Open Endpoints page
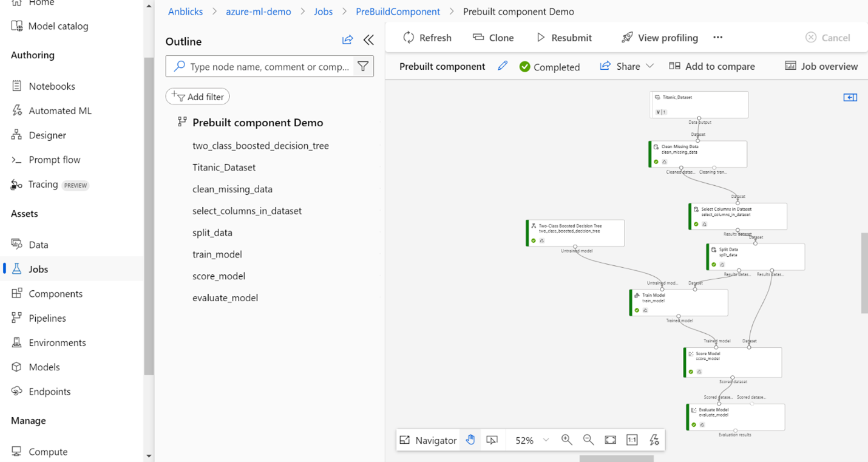This screenshot has width=868, height=462. click(41, 392)
